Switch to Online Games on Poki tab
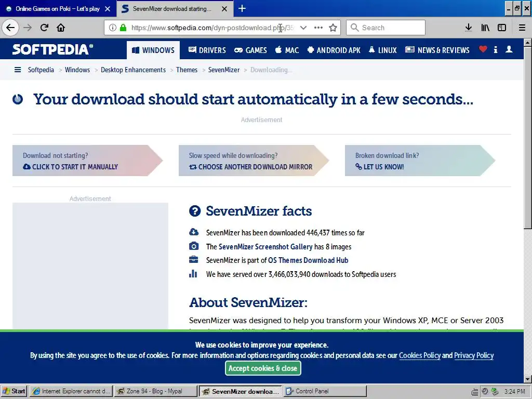Viewport: 532px width, 399px height. point(58,9)
